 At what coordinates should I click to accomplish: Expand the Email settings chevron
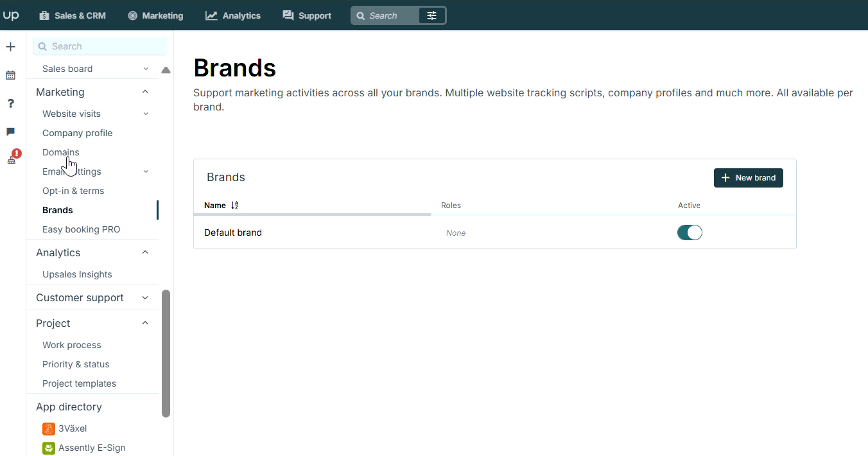pyautogui.click(x=146, y=171)
